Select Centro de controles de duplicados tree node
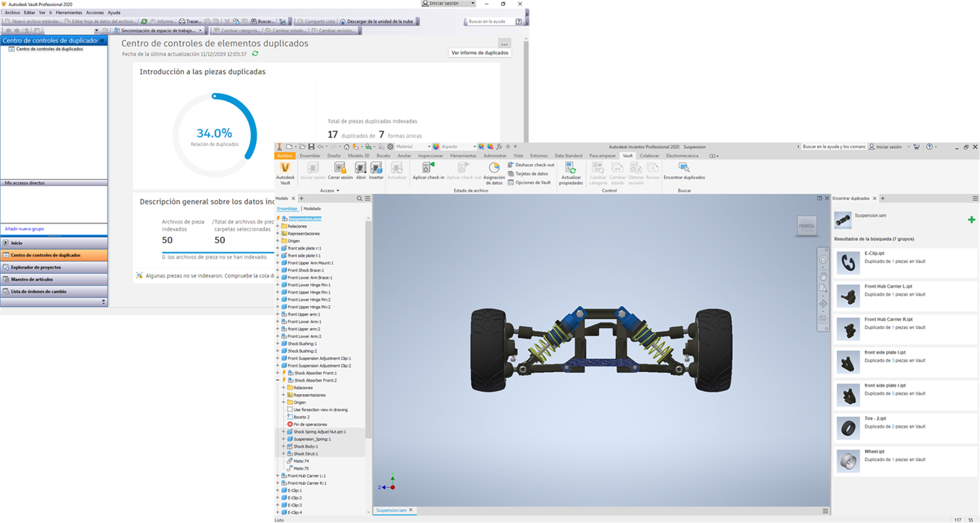The image size is (980, 523). pos(50,49)
